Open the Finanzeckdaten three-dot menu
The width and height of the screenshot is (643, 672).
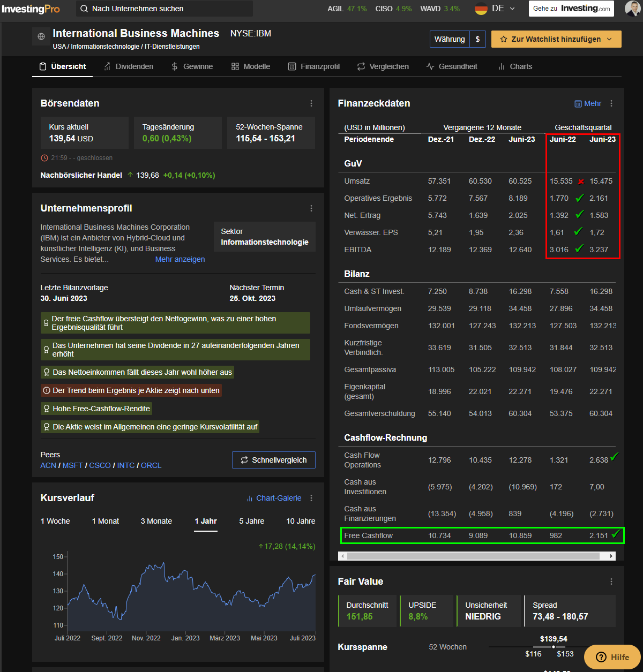point(611,103)
